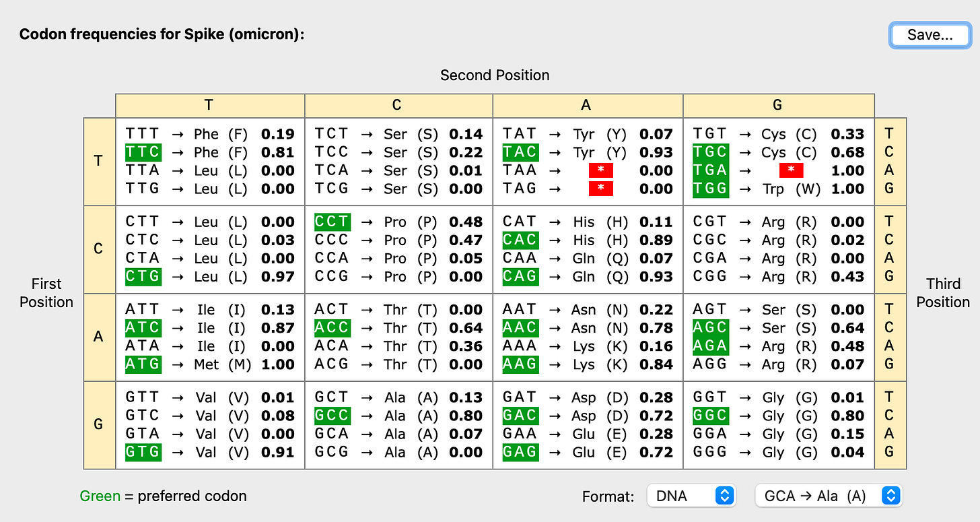This screenshot has width=980, height=522.
Task: Select the green CTG codon cell
Action: tap(143, 276)
